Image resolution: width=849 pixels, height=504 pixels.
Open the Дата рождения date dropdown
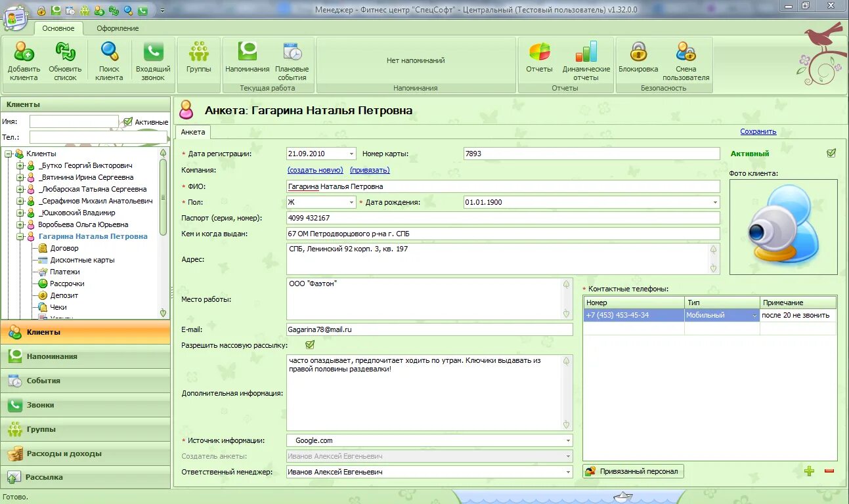click(x=715, y=202)
